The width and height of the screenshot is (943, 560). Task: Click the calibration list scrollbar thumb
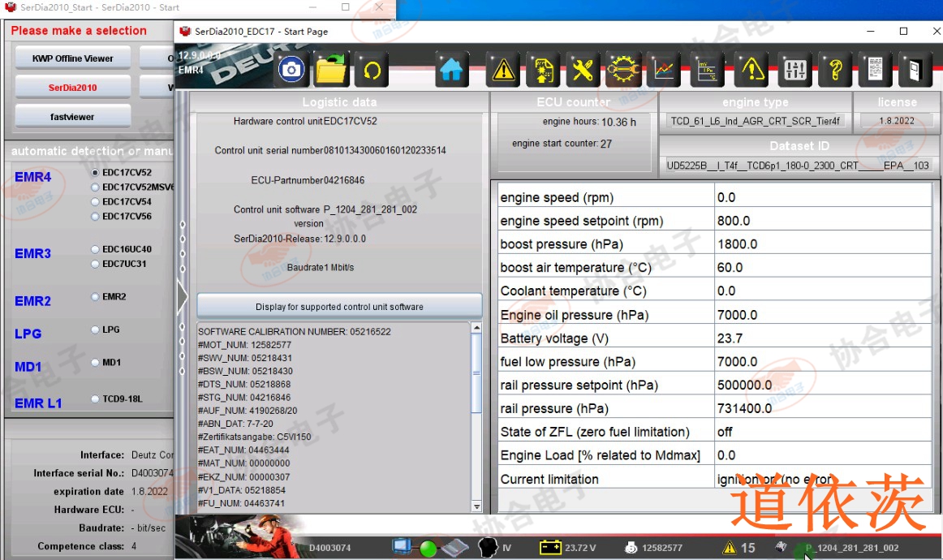click(x=476, y=373)
